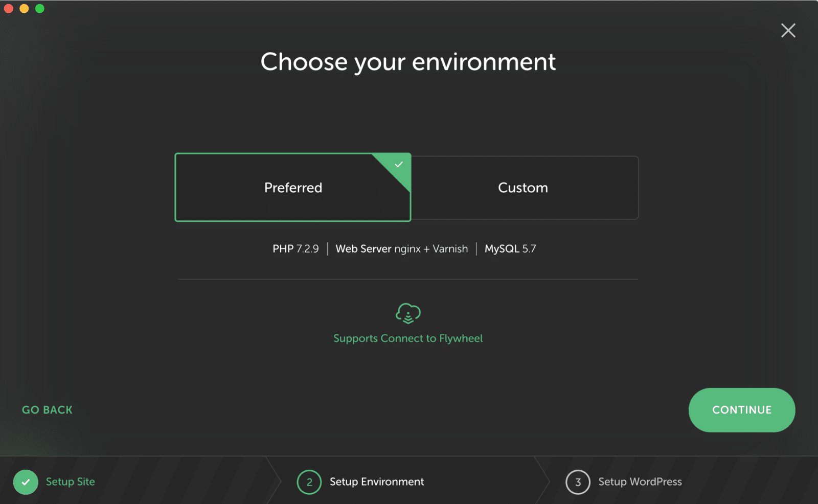Minimize the window with the yellow button
This screenshot has height=504, width=818.
click(x=24, y=9)
